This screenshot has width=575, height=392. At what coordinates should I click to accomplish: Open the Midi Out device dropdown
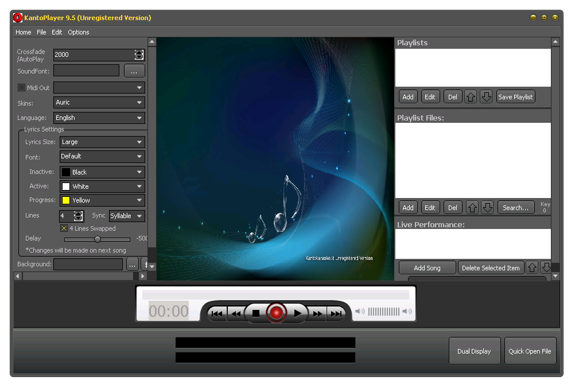[x=99, y=88]
